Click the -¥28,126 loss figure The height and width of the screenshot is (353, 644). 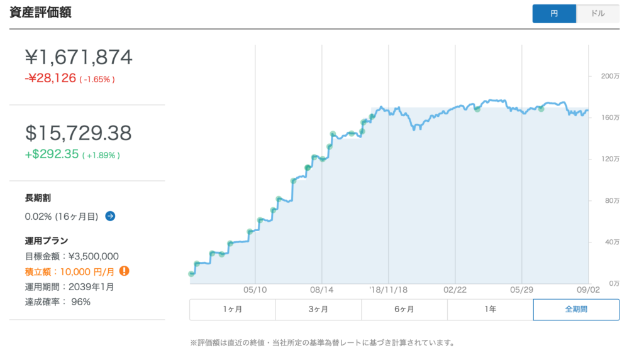pos(50,78)
